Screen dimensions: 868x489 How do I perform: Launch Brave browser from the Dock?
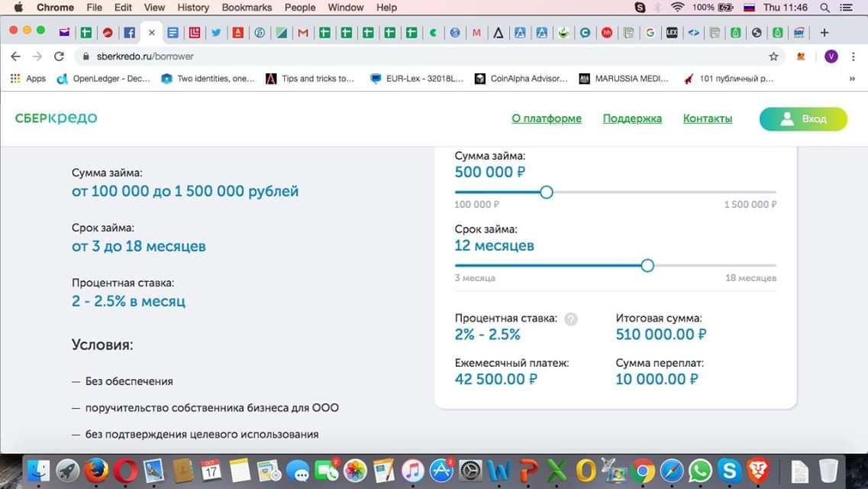pyautogui.click(x=758, y=471)
